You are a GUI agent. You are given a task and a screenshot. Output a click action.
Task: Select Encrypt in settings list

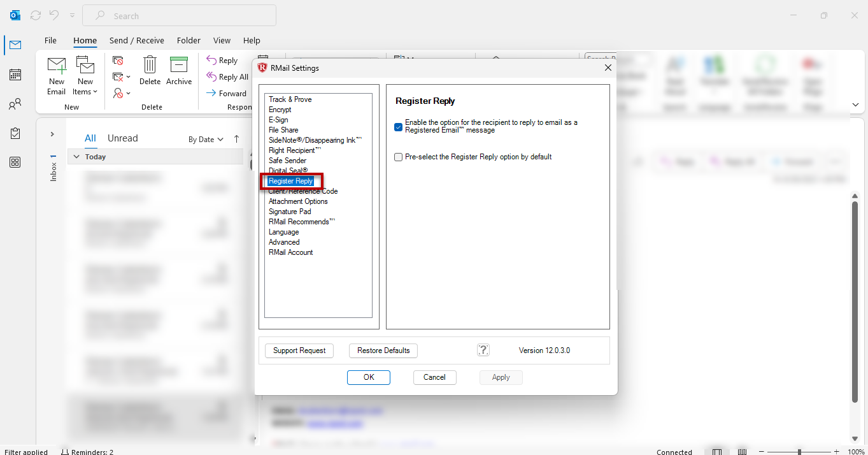[x=280, y=110]
